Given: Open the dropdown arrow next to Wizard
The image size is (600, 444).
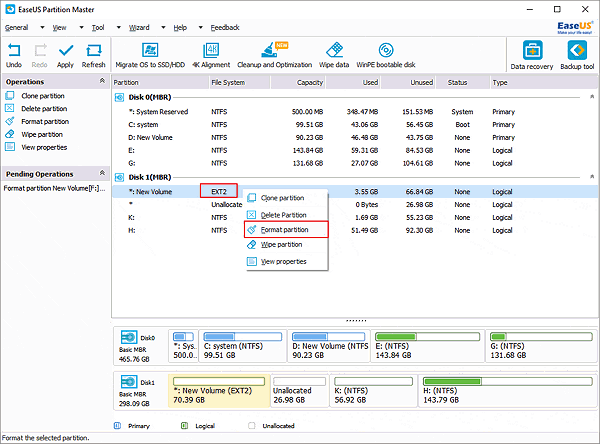Looking at the screenshot, I should point(163,28).
